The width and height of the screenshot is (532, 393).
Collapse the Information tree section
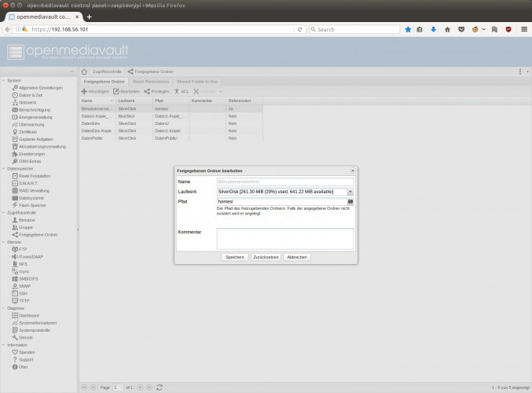pos(3,345)
